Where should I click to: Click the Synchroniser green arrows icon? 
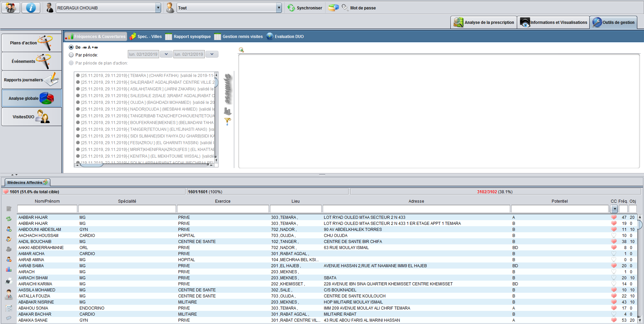pos(291,8)
